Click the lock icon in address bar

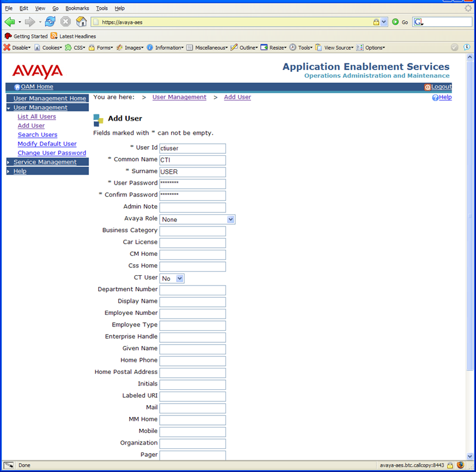376,22
